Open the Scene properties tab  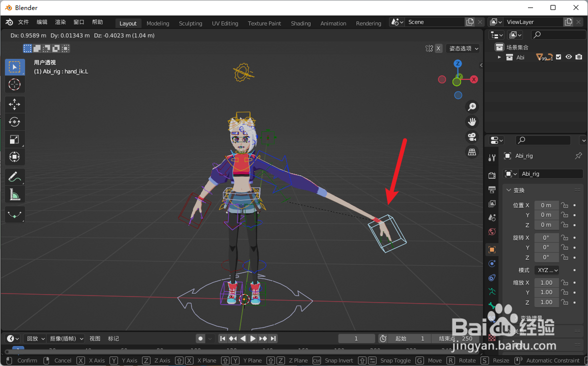click(492, 218)
